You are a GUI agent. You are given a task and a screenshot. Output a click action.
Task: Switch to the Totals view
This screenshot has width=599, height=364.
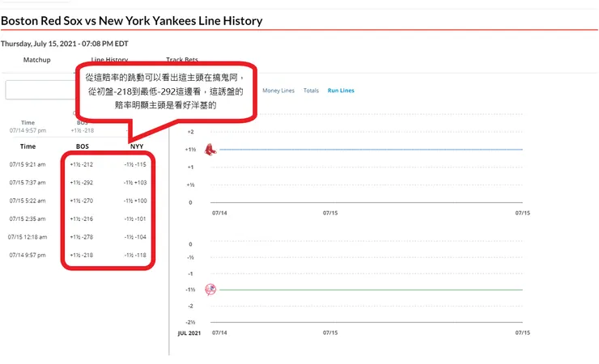tap(311, 91)
